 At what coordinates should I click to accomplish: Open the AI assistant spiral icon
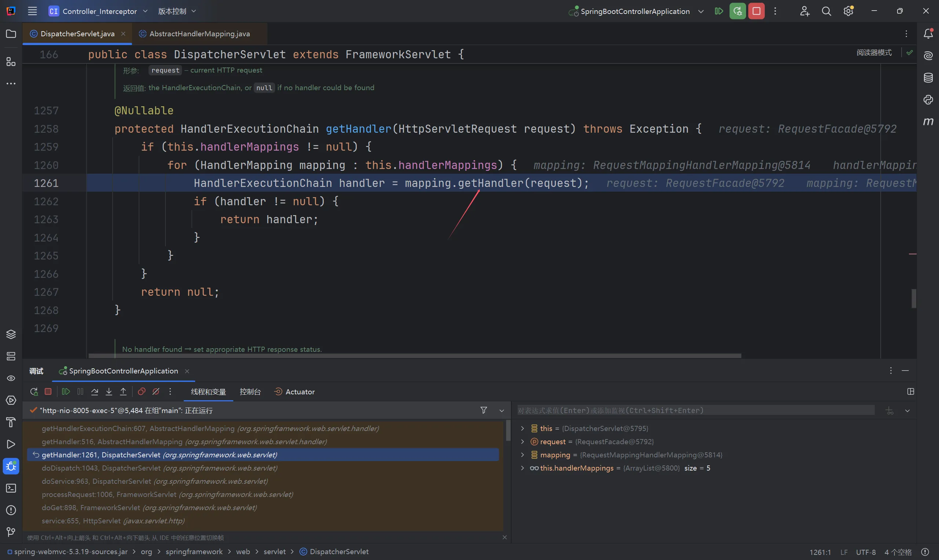click(928, 56)
